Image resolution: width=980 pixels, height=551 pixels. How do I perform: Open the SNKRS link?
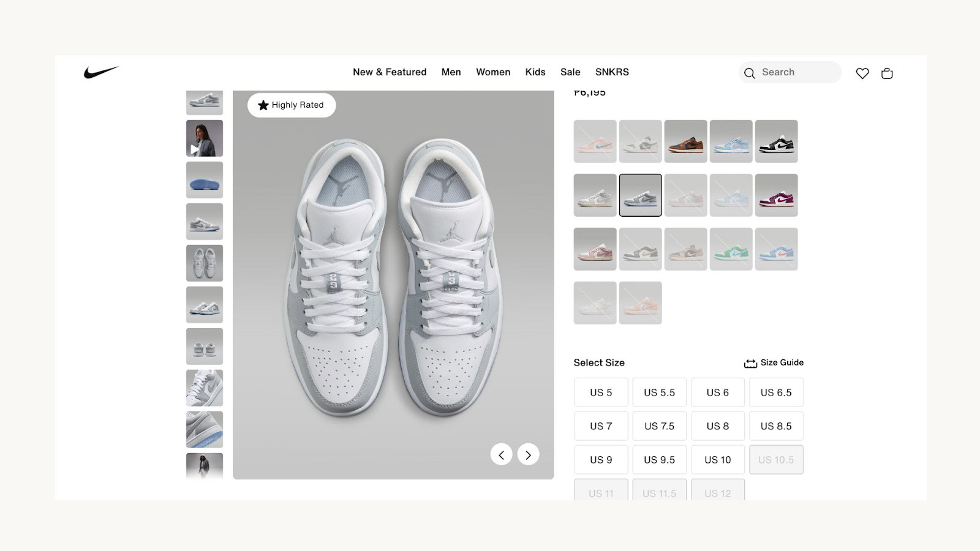[x=612, y=72]
